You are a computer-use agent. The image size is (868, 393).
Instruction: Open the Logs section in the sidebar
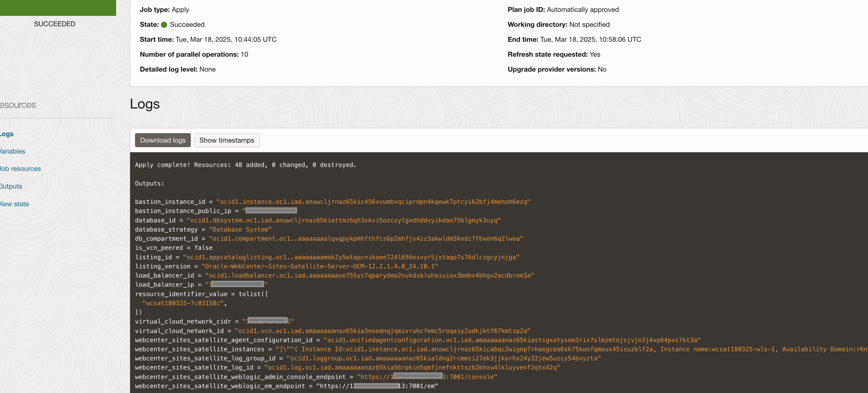[x=7, y=134]
